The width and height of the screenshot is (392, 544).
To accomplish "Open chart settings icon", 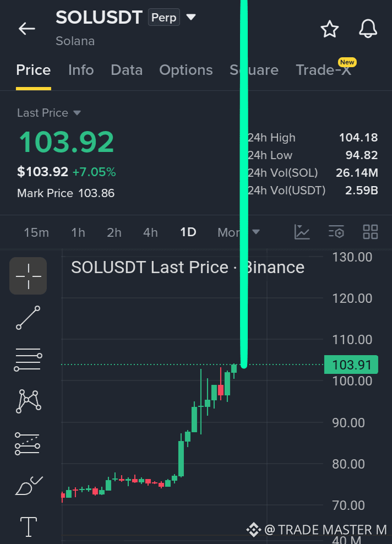I will pyautogui.click(x=336, y=232).
